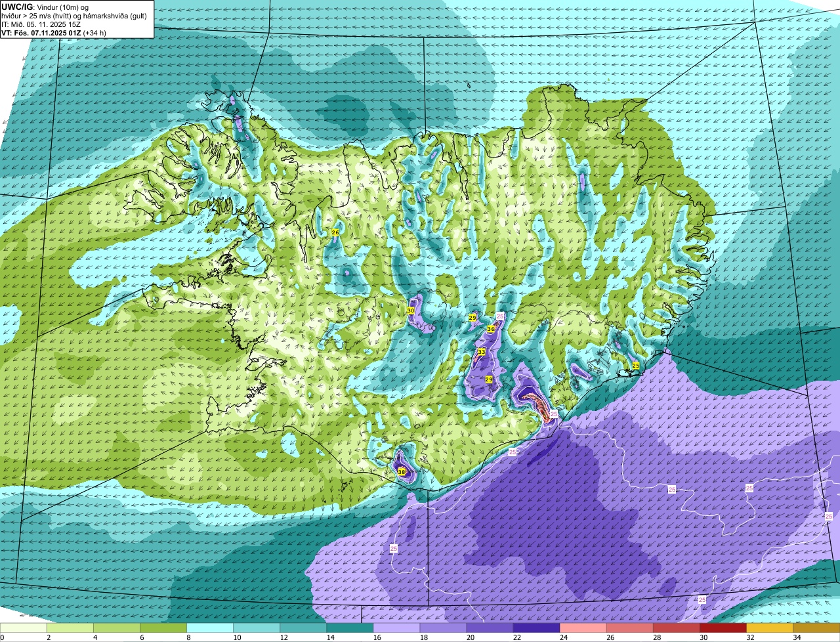Viewport: 840px width, 642px height.
Task: Pick the 24–26 m/s pink legend swatch
Action: (x=583, y=628)
